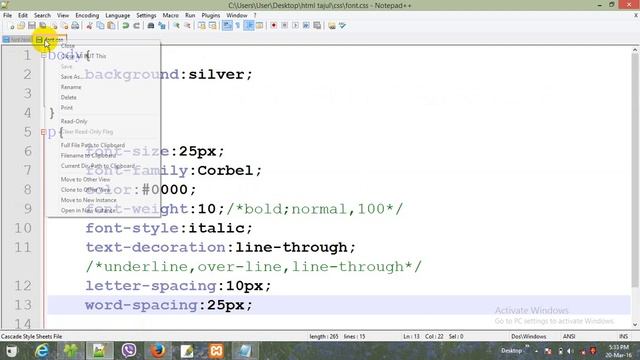This screenshot has height=360, width=640.
Task: Toggle the Show Indent Guide button
Action: click(249, 26)
